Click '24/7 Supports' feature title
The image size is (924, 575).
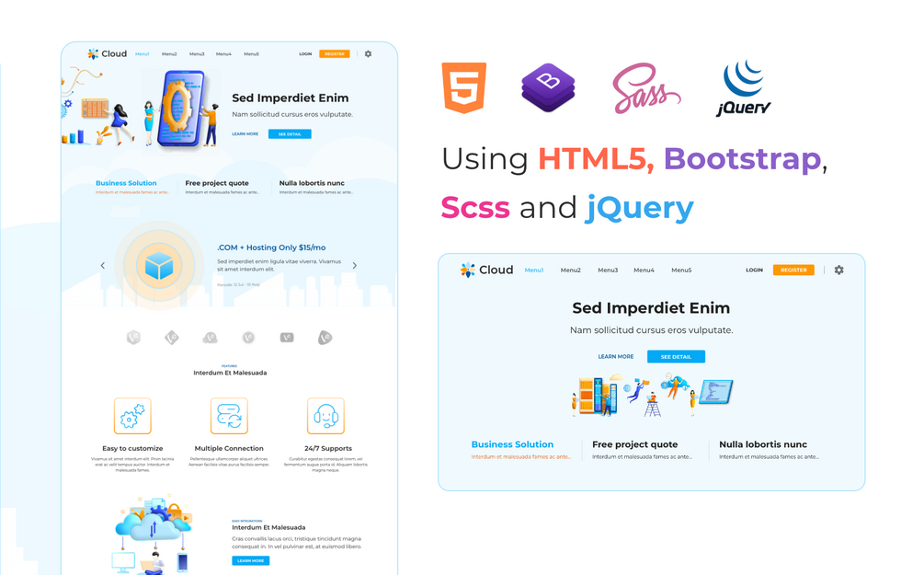(x=328, y=448)
